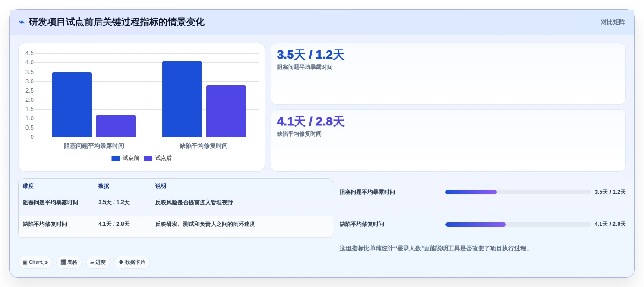Click the 4.1天 / 2.8天 data card value
The width and height of the screenshot is (644, 287).
(x=310, y=121)
